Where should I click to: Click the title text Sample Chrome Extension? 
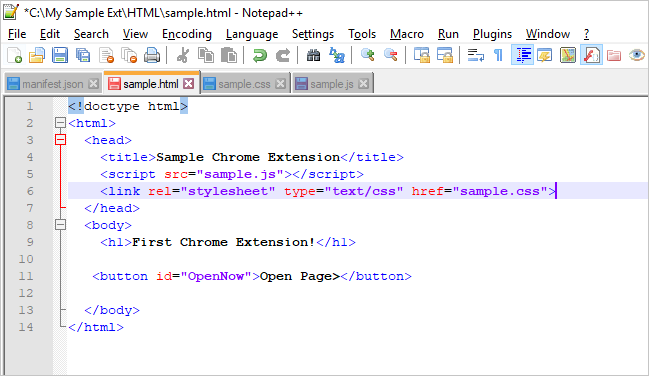tap(248, 157)
